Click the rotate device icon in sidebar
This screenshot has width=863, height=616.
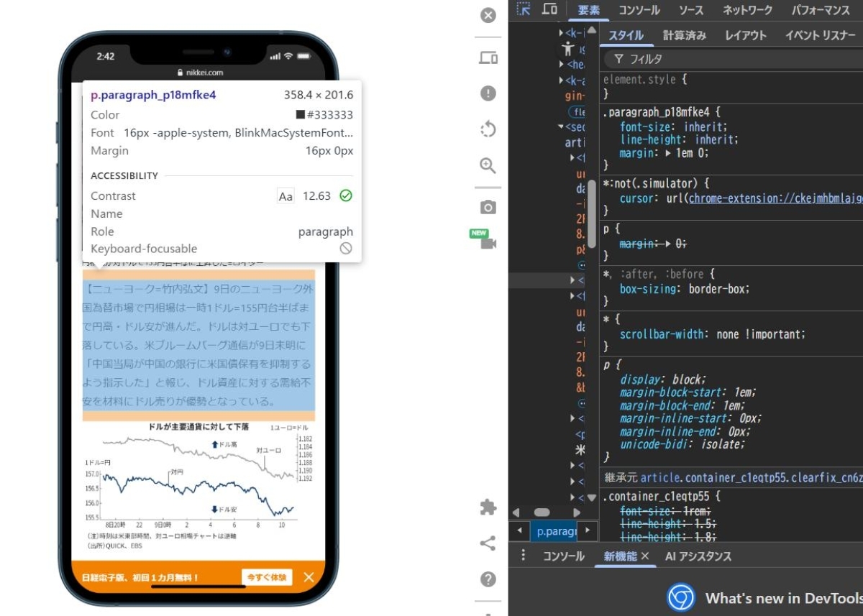(488, 129)
